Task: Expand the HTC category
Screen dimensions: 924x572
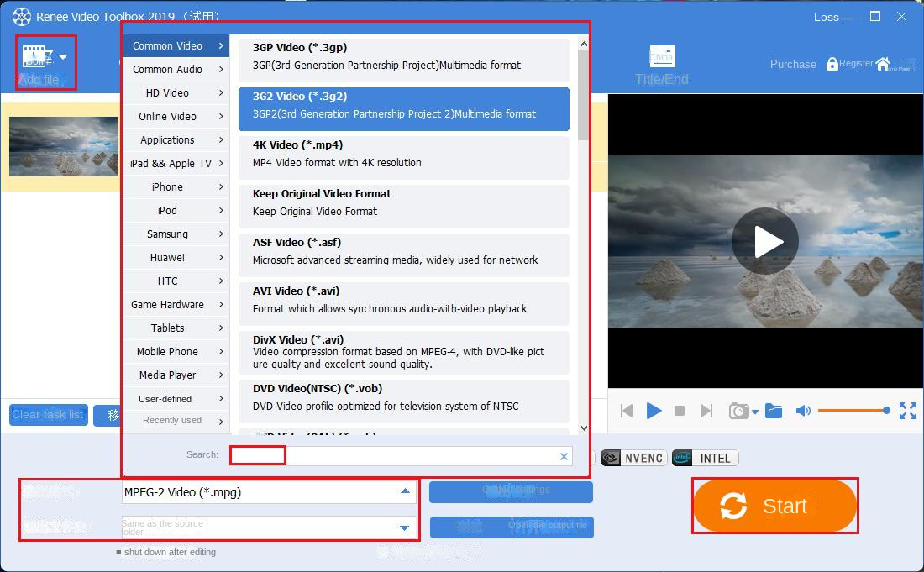Action: (176, 281)
